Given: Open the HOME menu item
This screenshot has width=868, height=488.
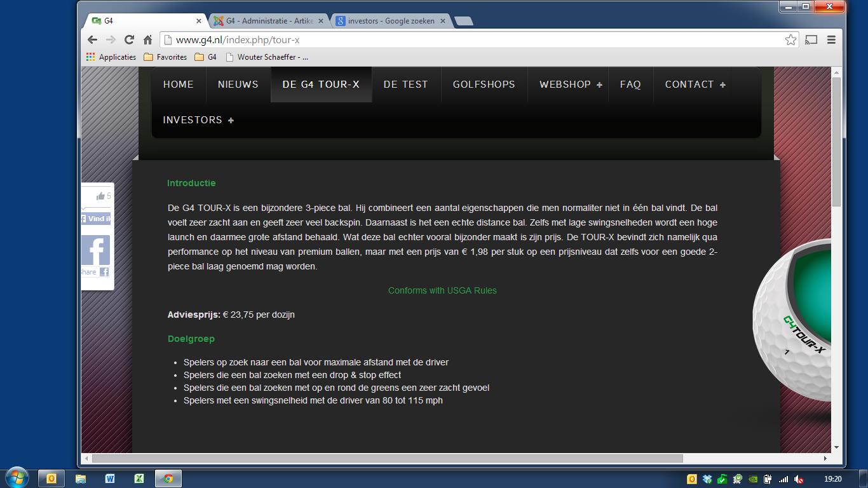Looking at the screenshot, I should click(x=179, y=84).
